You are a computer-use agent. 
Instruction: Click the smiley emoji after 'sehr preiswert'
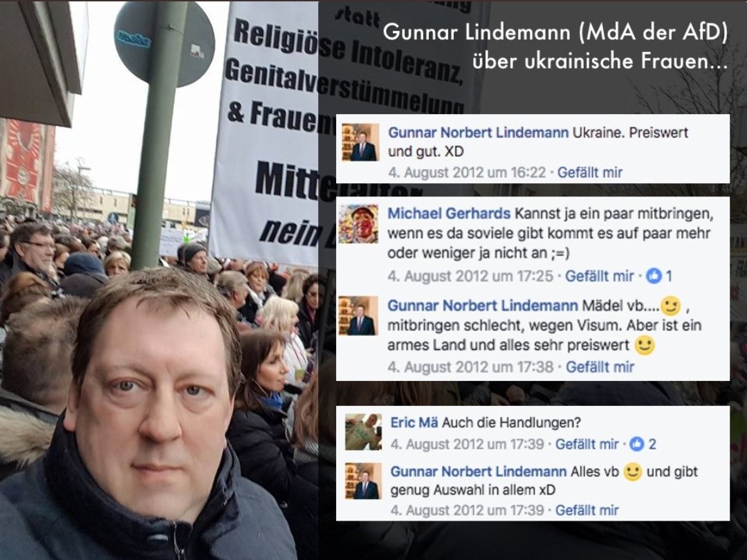pyautogui.click(x=645, y=345)
